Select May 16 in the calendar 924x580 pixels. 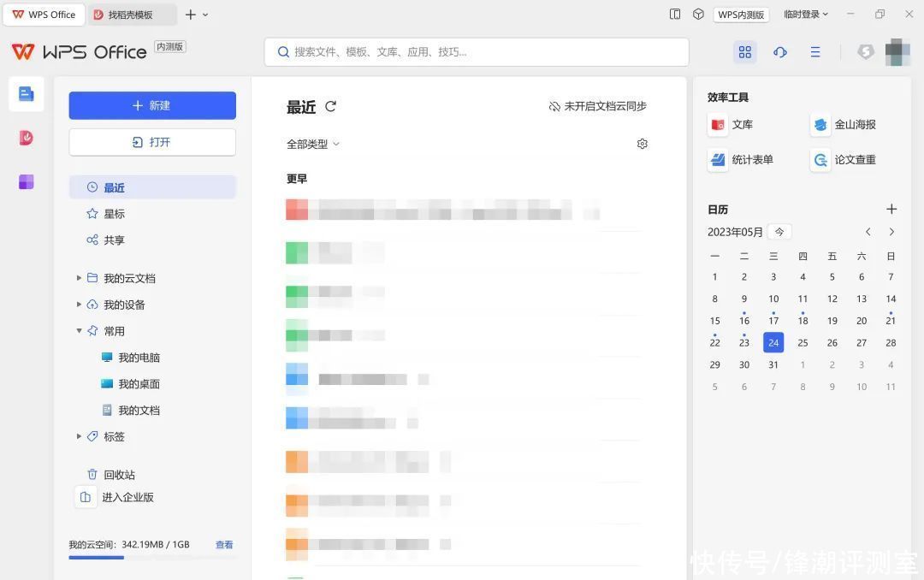pyautogui.click(x=744, y=321)
